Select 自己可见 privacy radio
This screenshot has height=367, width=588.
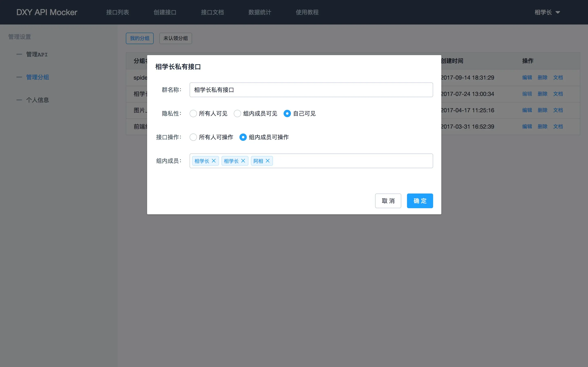click(287, 114)
